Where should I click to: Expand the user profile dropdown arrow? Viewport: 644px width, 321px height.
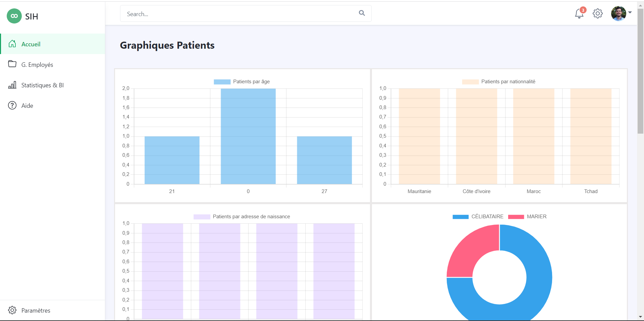tap(630, 12)
